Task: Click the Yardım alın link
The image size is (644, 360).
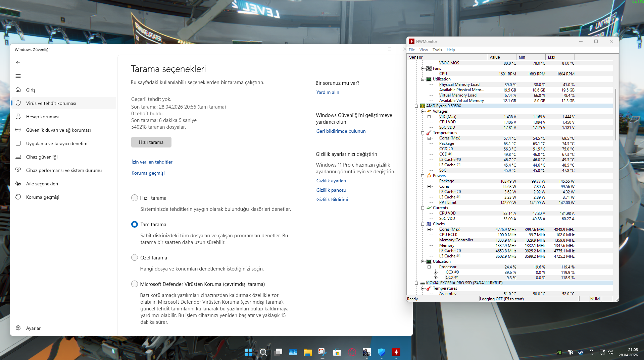Action: (328, 92)
